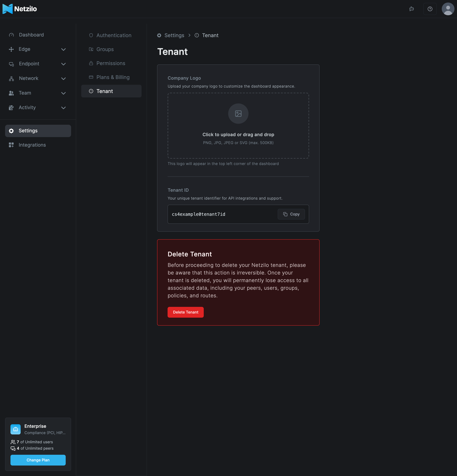Click the red Delete Tenant button
This screenshot has height=476, width=457.
click(x=185, y=312)
